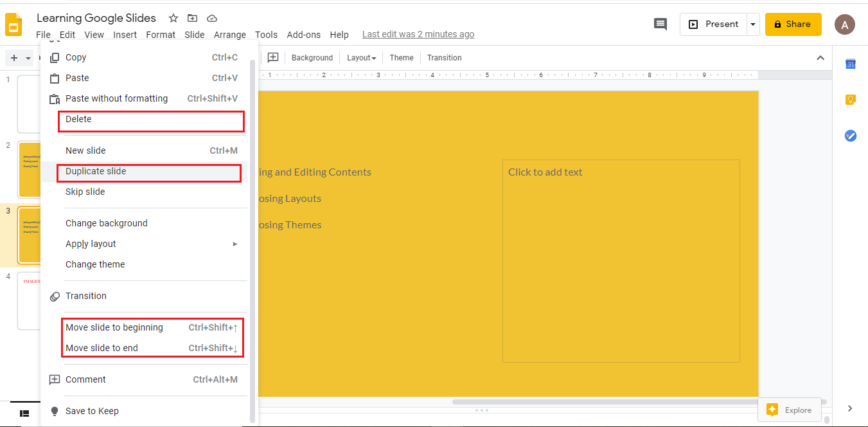
Task: Open Google Calendar side panel
Action: (x=851, y=64)
